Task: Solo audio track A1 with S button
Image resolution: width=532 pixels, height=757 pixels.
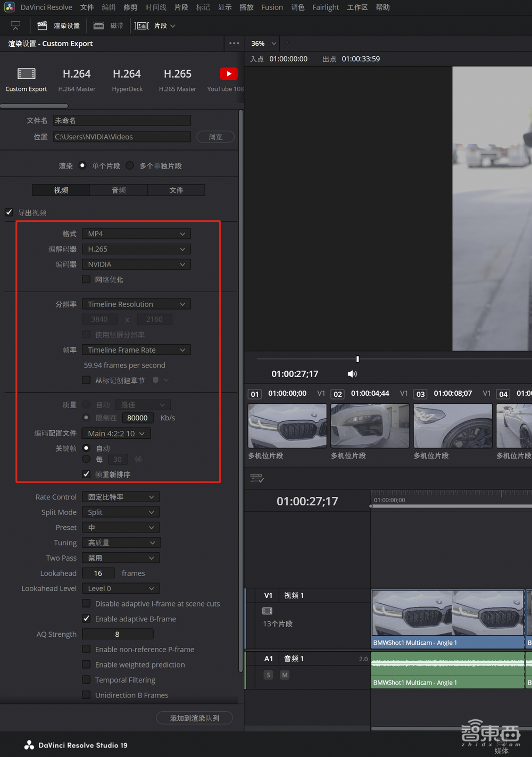Action: (269, 675)
